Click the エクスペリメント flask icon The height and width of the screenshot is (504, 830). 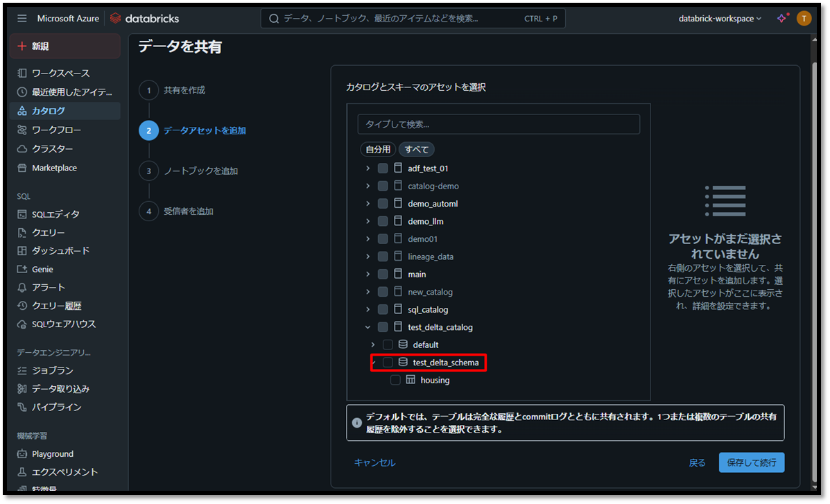tap(21, 472)
